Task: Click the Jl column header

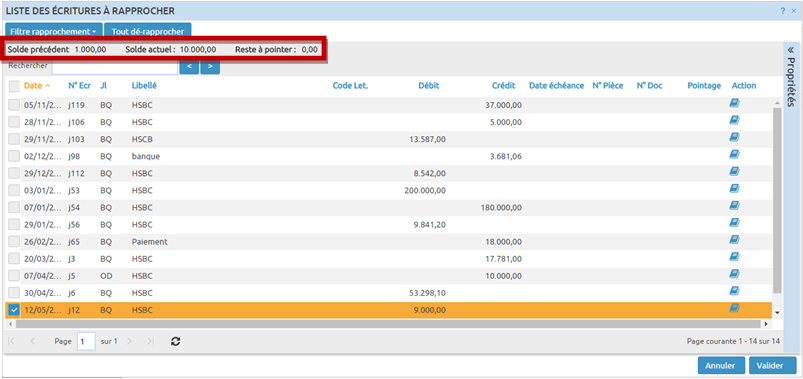Action: (103, 86)
